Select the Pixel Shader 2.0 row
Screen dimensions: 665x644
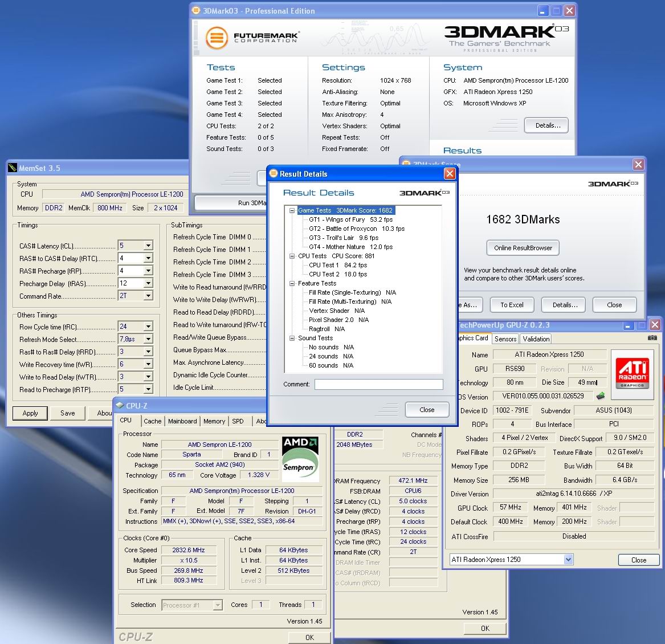338,320
